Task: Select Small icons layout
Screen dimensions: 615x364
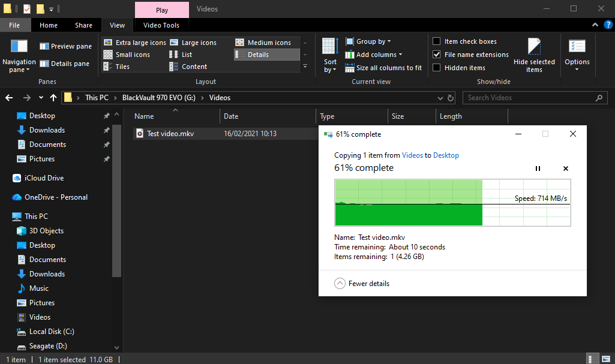Action: point(127,55)
